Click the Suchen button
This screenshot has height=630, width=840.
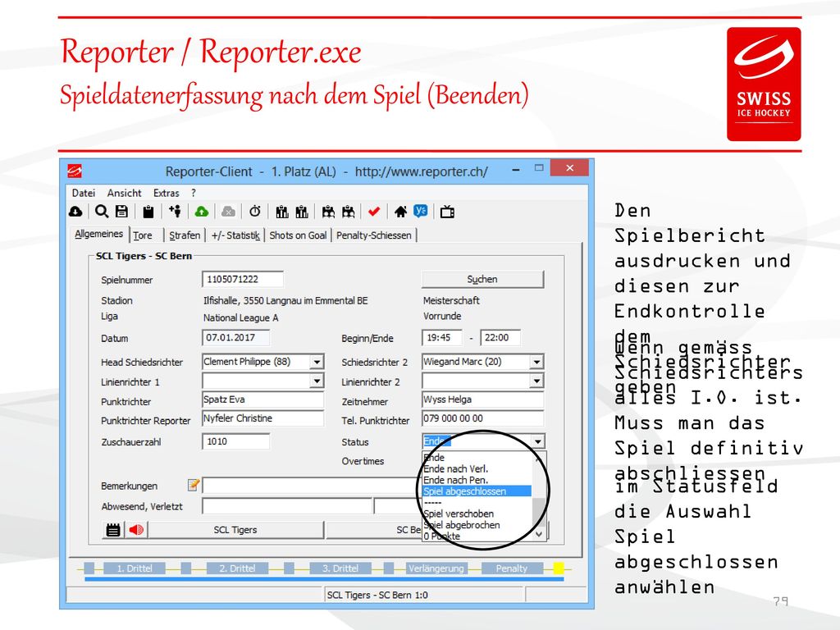click(482, 279)
